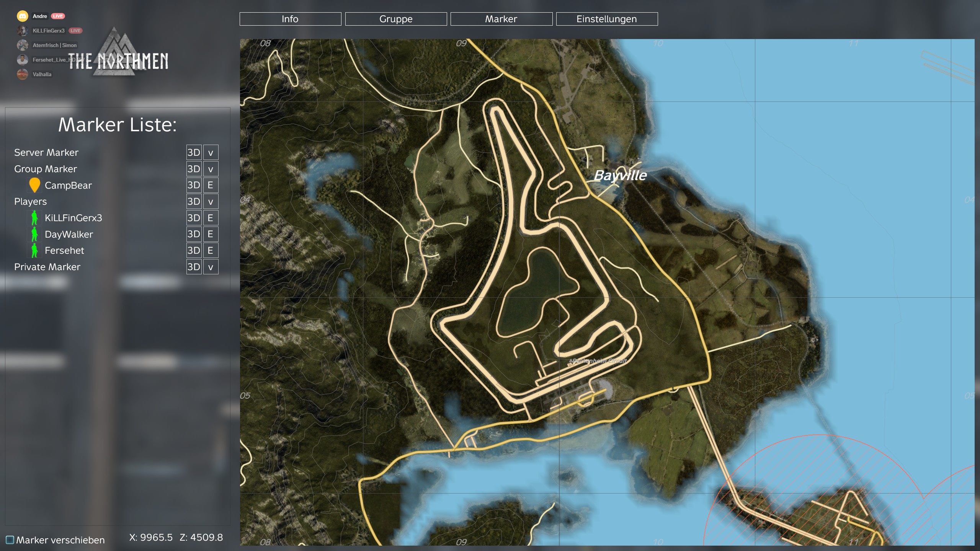This screenshot has width=980, height=551.
Task: Click the green DayWalker player figure icon
Action: click(x=34, y=234)
